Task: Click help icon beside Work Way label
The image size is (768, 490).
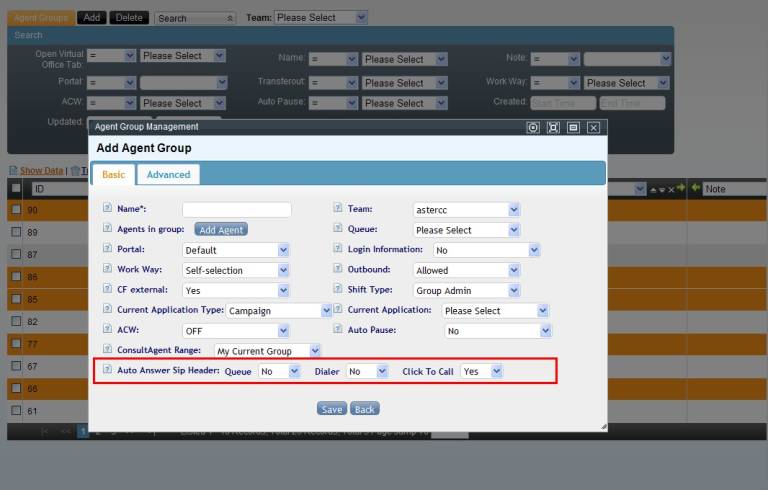Action: pos(107,269)
